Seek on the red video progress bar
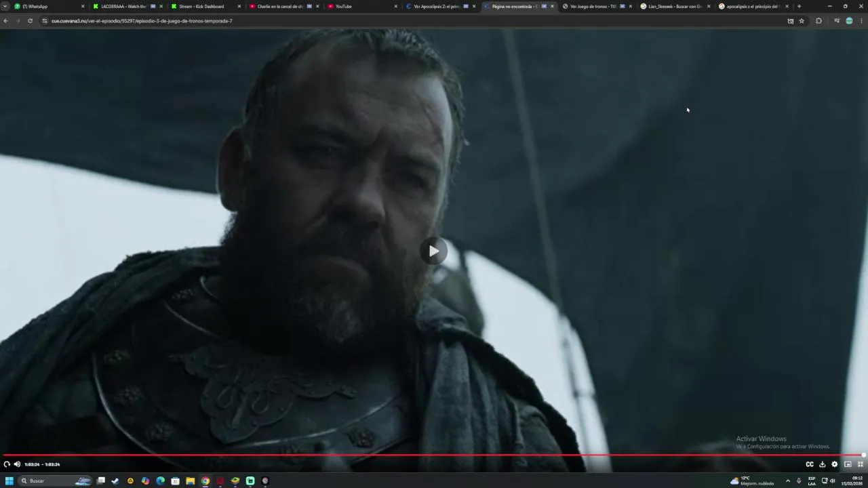Image resolution: width=868 pixels, height=488 pixels. point(433,455)
